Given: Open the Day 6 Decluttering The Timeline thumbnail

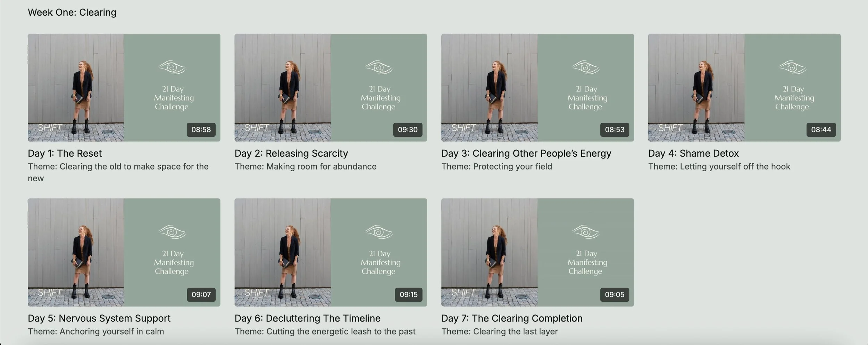Looking at the screenshot, I should pos(331,252).
